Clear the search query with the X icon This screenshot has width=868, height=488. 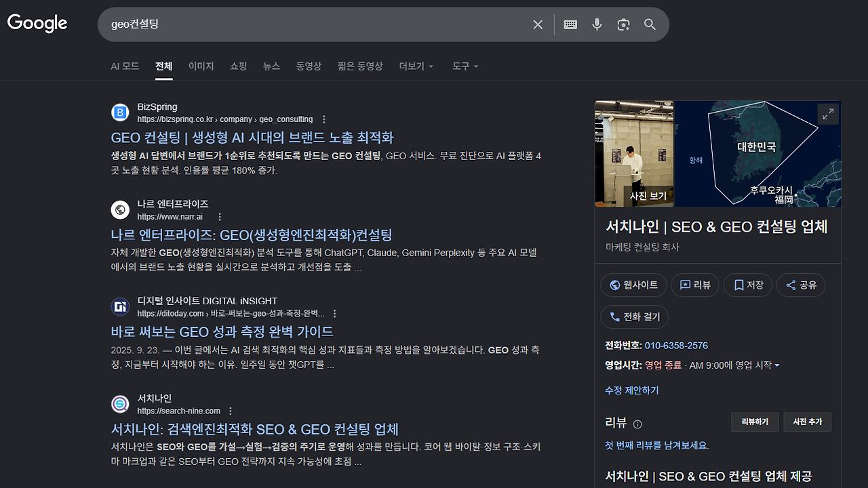(537, 24)
